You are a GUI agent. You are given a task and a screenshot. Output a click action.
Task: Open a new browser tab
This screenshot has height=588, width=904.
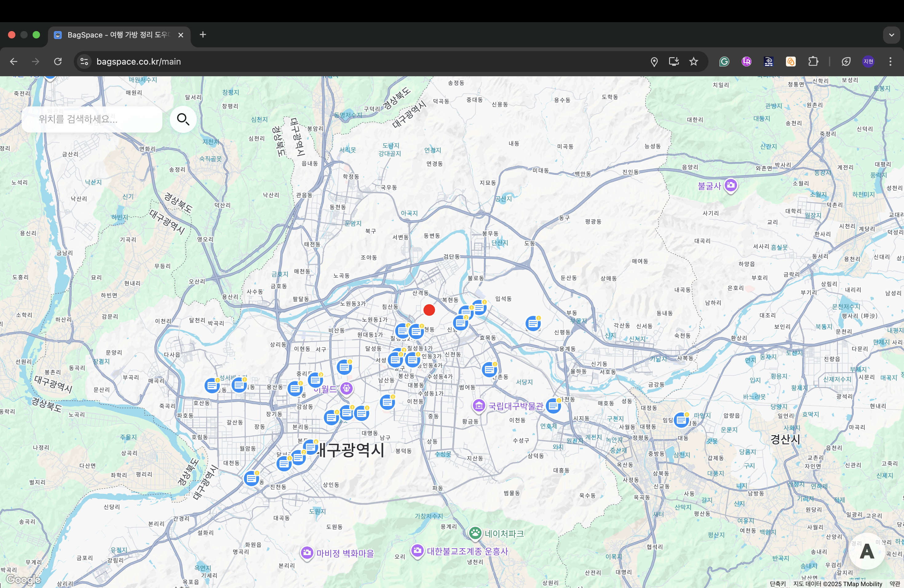(x=203, y=35)
